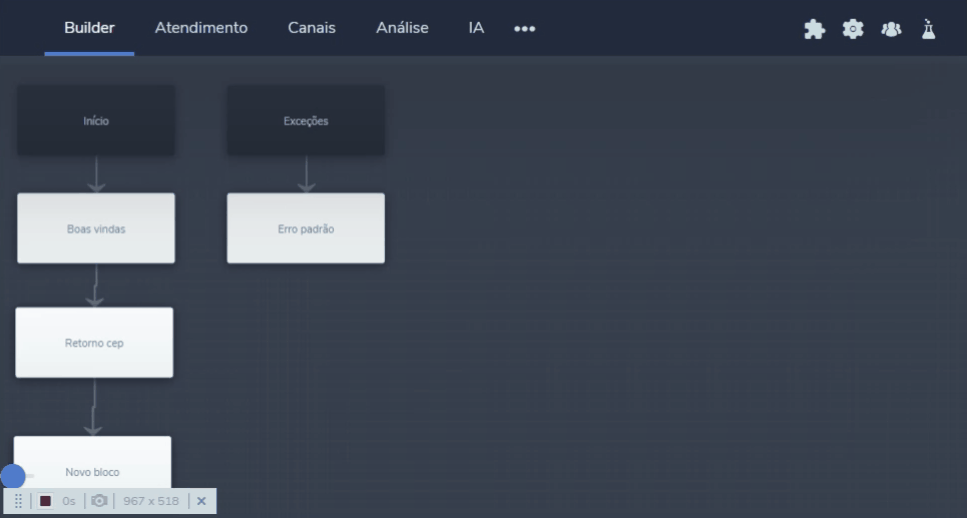Select the Início block
Image resolution: width=967 pixels, height=518 pixels.
coord(96,121)
